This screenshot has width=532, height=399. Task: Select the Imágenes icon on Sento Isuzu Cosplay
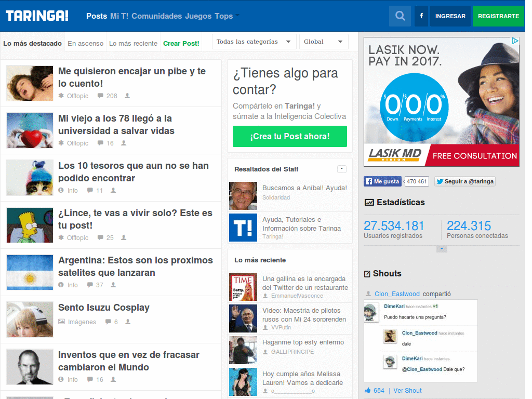[x=62, y=322]
